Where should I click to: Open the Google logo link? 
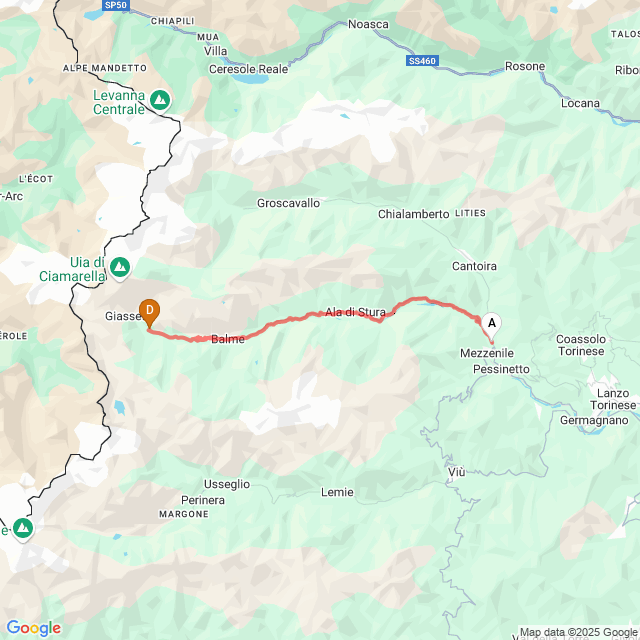coord(33,628)
